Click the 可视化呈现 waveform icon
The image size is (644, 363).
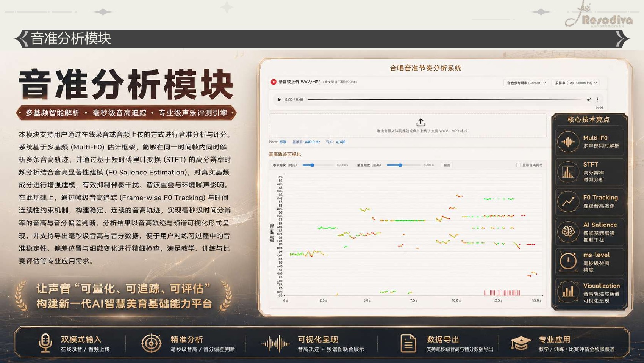pyautogui.click(x=275, y=344)
